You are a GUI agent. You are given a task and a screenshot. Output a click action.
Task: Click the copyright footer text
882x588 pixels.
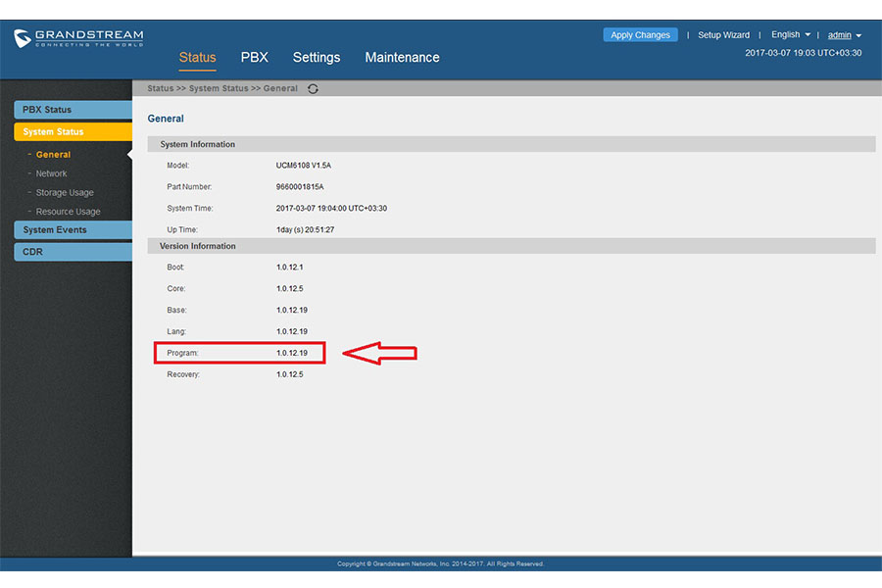coord(440,563)
